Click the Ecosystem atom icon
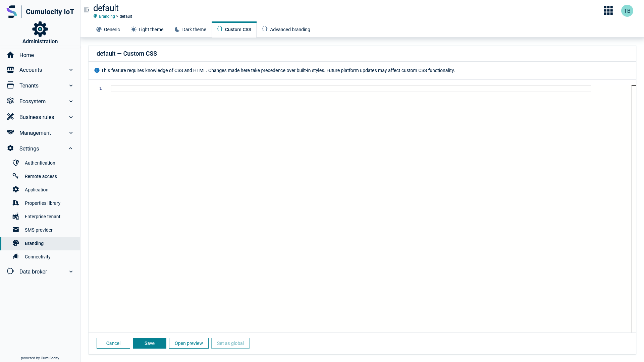This screenshot has width=644, height=362. click(x=10, y=101)
